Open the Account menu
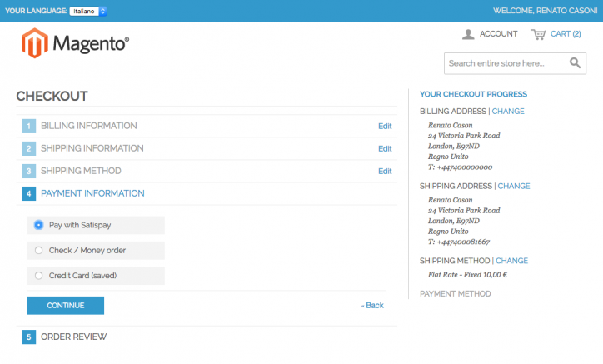 (498, 34)
